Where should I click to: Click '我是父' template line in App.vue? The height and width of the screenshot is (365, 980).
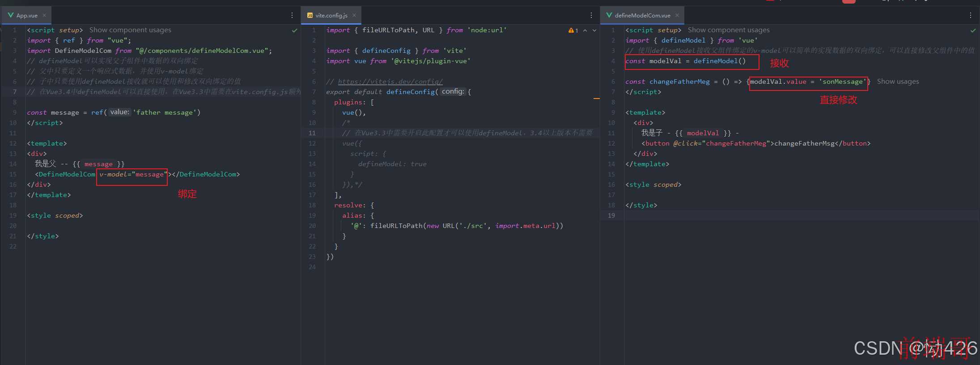[x=80, y=164]
